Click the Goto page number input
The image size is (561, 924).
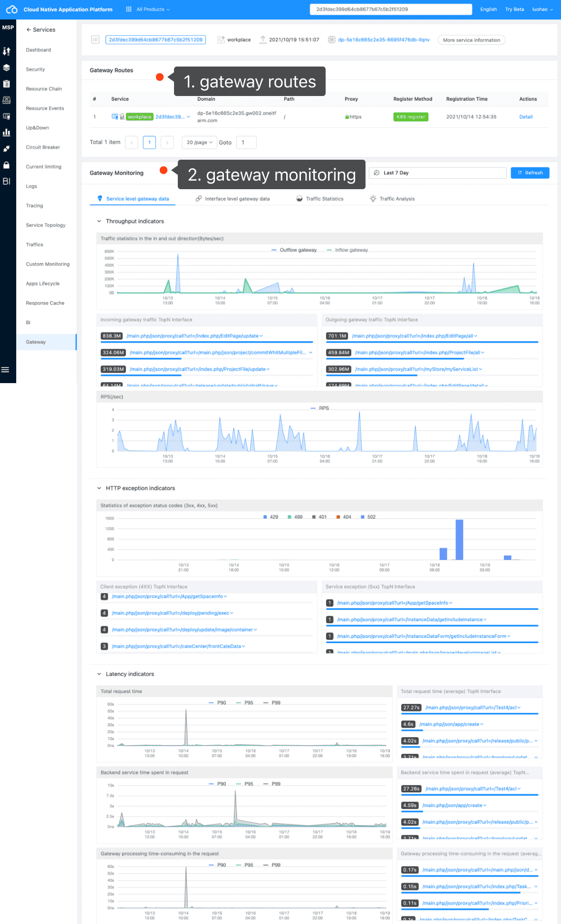pos(246,143)
